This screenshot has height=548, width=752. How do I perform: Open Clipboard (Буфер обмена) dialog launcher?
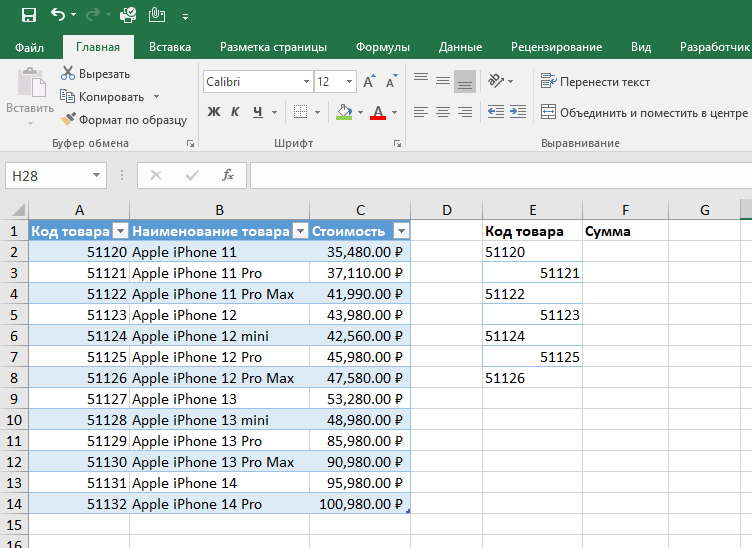pos(190,143)
